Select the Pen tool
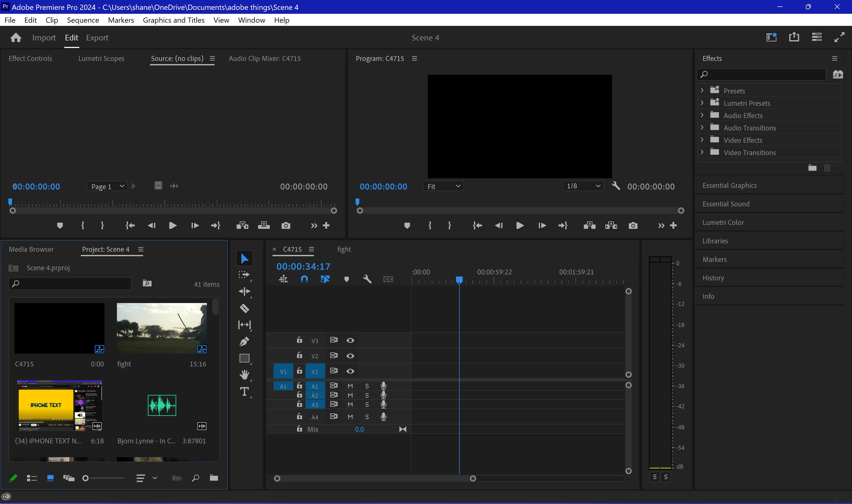Image resolution: width=852 pixels, height=504 pixels. (x=244, y=341)
